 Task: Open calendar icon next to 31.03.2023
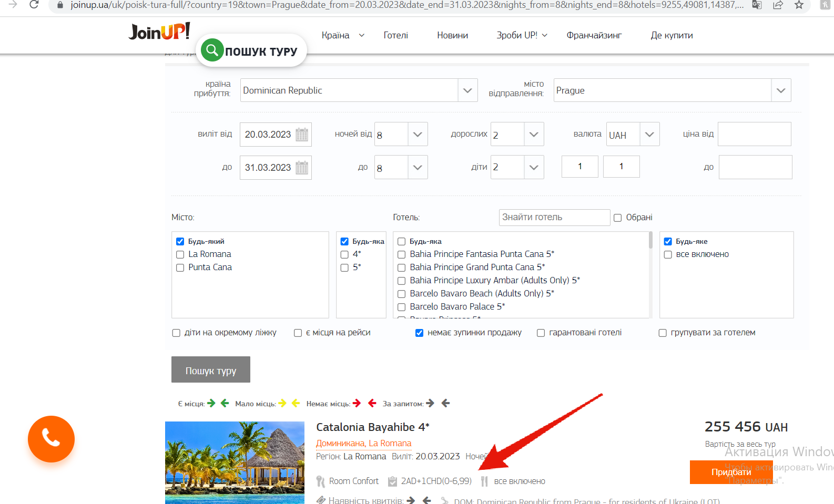tap(302, 168)
